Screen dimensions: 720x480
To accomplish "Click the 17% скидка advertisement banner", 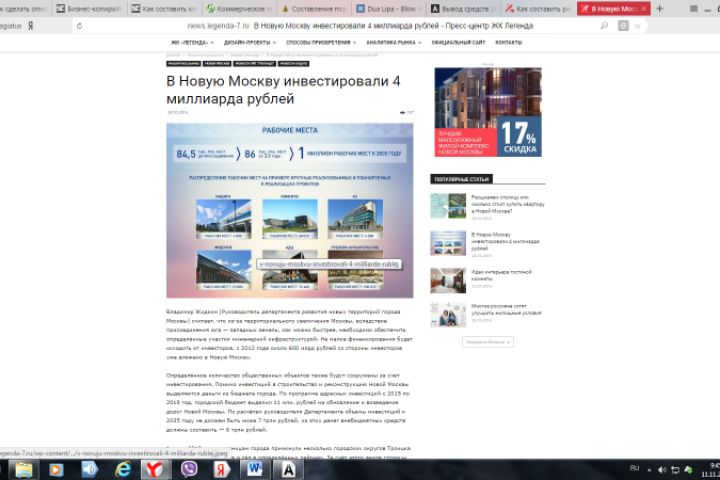I will [x=488, y=112].
